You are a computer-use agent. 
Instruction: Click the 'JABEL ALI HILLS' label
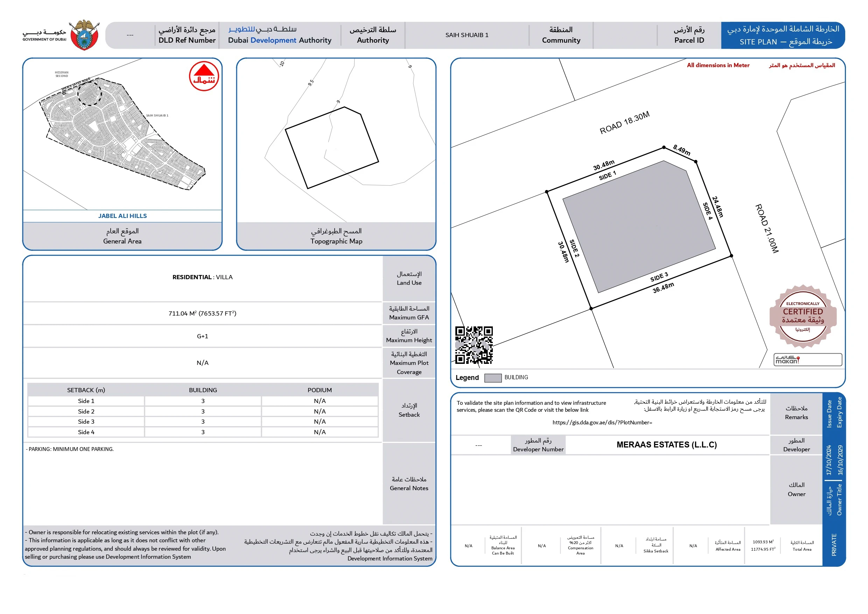pyautogui.click(x=122, y=216)
